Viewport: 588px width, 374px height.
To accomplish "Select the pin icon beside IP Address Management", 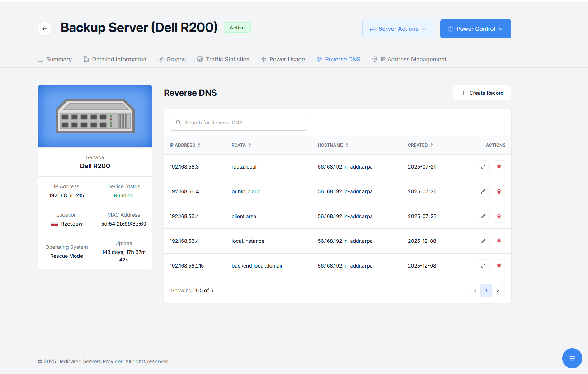I will click(375, 59).
